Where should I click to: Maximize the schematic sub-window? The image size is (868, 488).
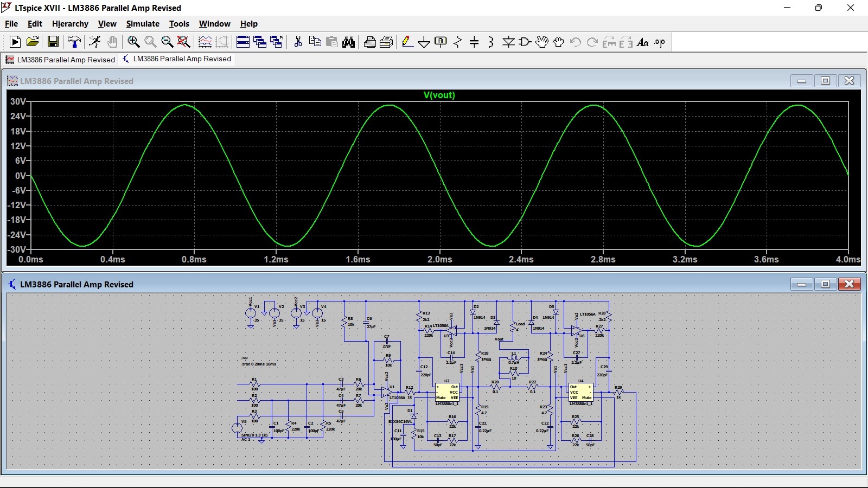tap(825, 284)
